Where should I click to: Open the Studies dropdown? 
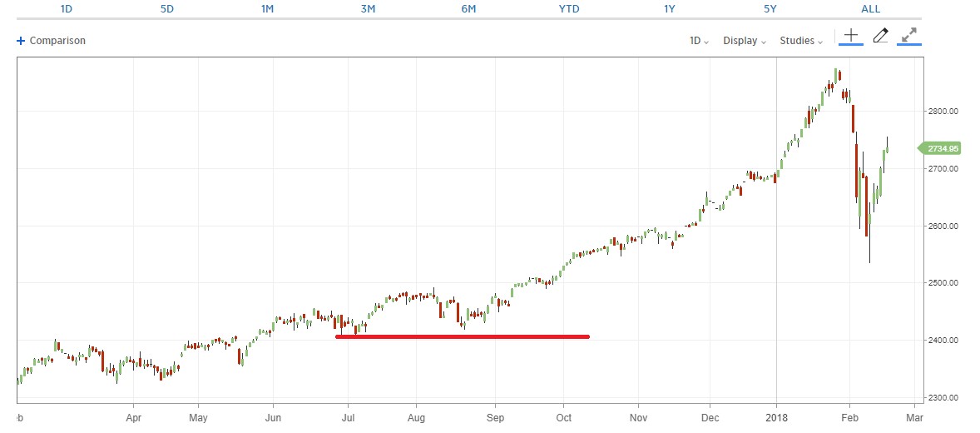coord(801,41)
